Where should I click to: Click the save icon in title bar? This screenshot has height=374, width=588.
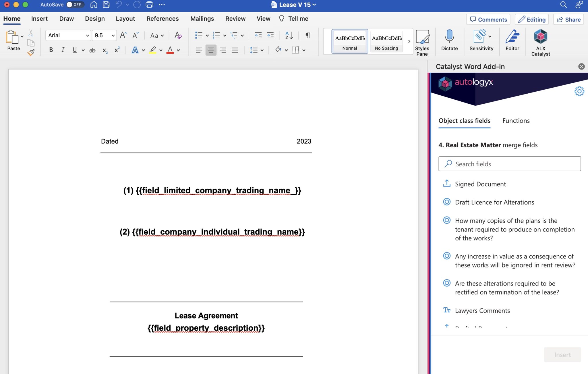coord(106,5)
